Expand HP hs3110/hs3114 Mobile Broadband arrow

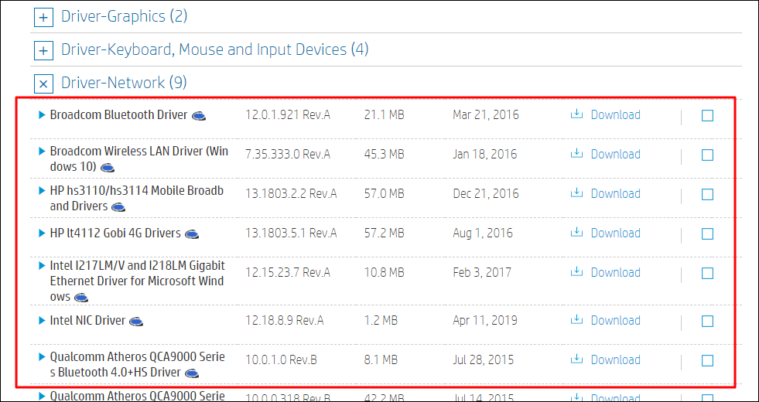tap(41, 190)
